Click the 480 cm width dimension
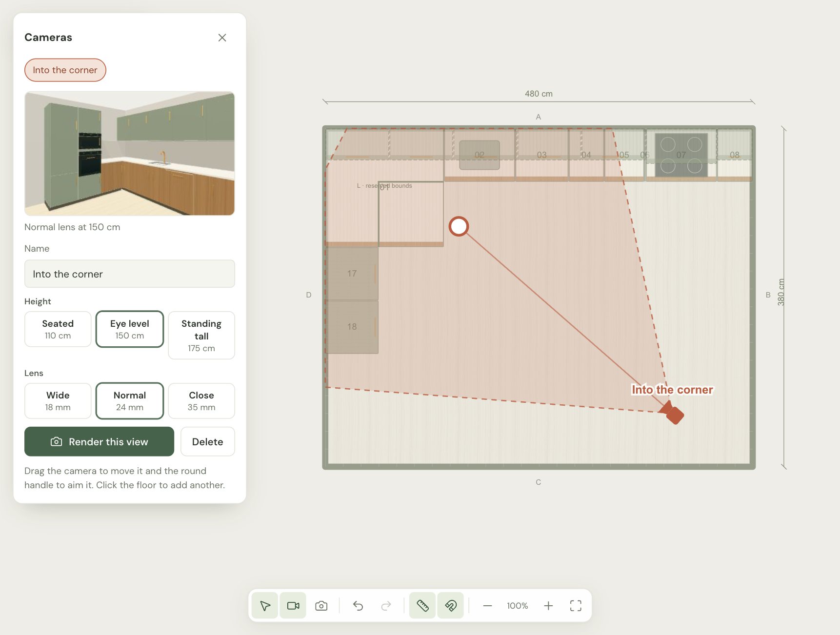The width and height of the screenshot is (840, 635). (x=539, y=94)
